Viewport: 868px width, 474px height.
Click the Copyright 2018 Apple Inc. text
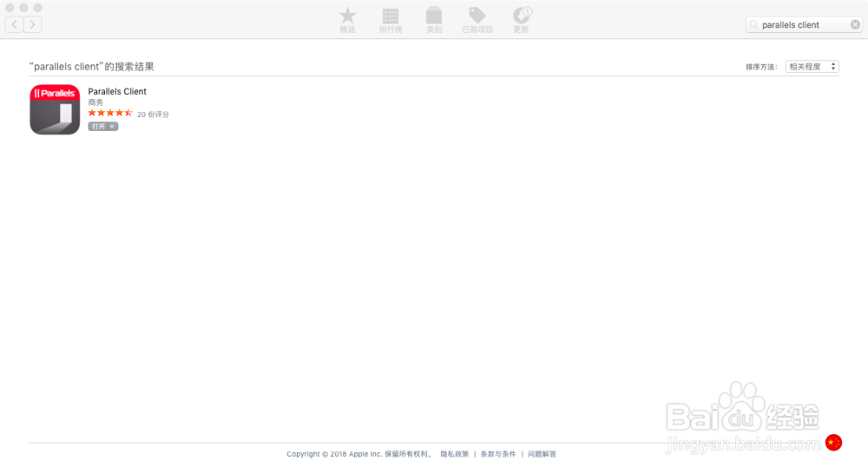359,454
